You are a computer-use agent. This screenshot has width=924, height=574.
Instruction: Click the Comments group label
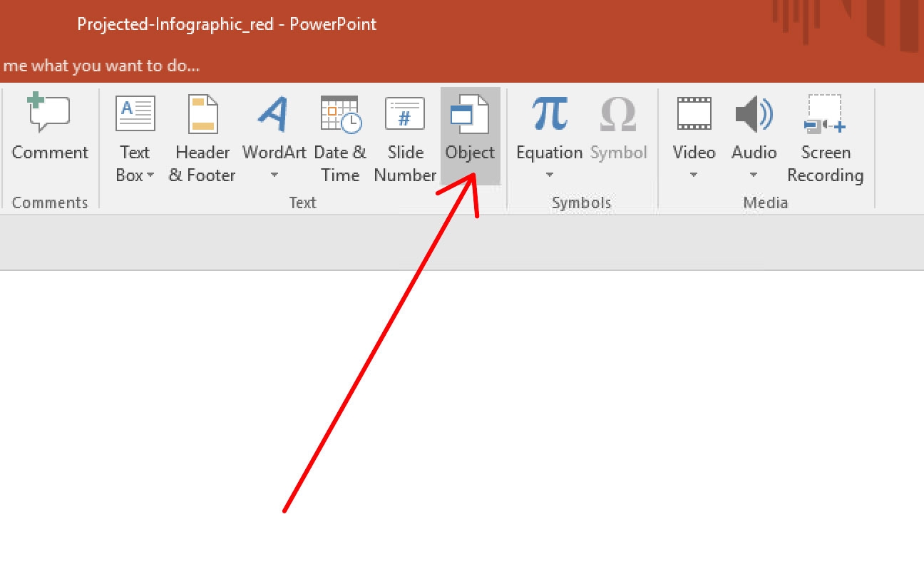tap(50, 202)
